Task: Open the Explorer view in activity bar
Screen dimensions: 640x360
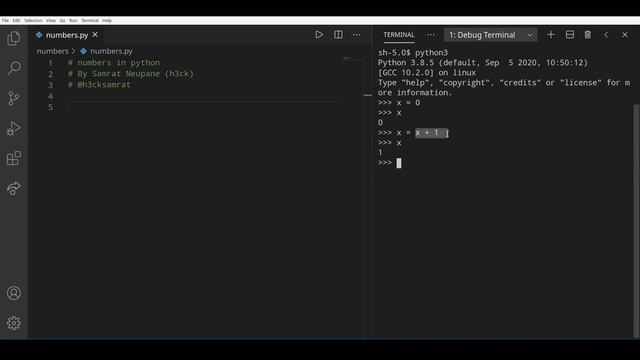Action: [13, 38]
